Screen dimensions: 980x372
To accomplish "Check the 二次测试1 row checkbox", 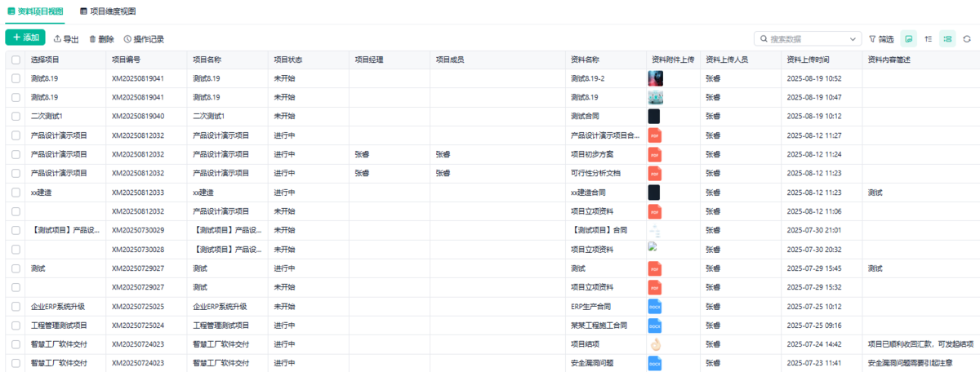I will tap(16, 116).
